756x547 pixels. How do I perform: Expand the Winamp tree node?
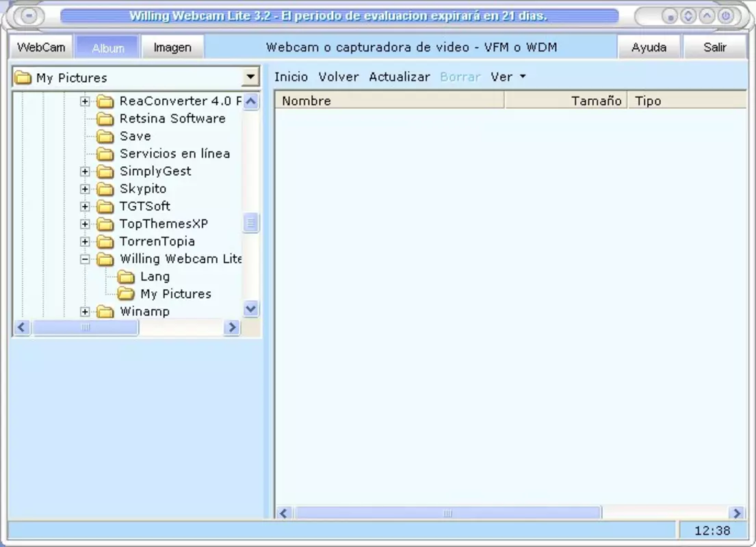click(x=85, y=312)
